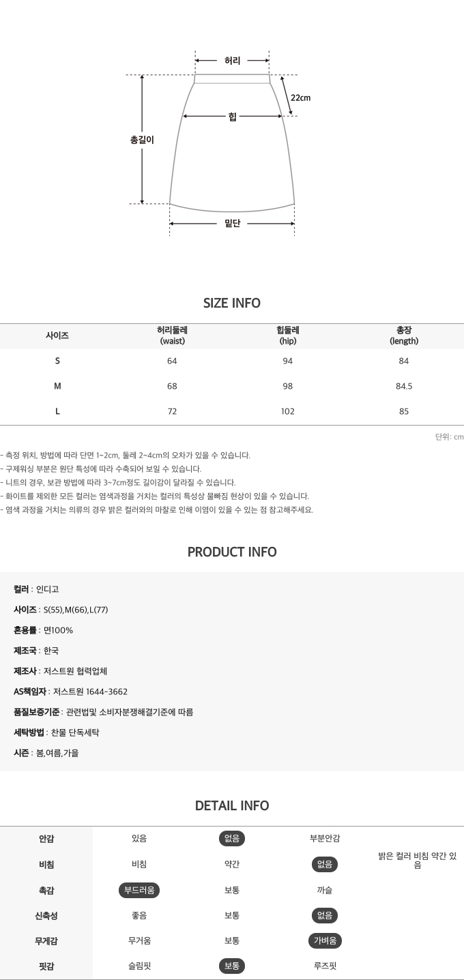Image resolution: width=464 pixels, height=980 pixels.
Task: Select 없음 in the 신축성 row
Action: [x=325, y=916]
